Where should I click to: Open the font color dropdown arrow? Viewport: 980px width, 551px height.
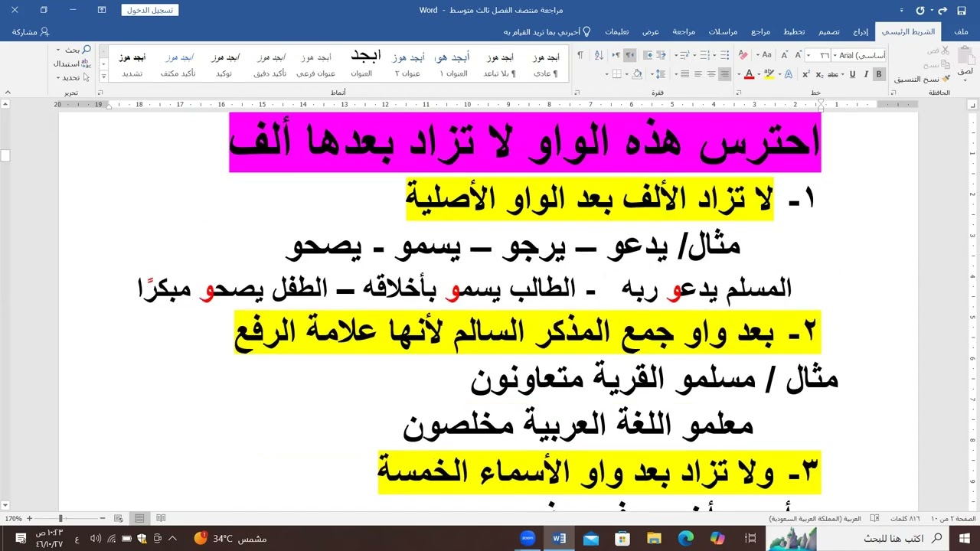[739, 74]
